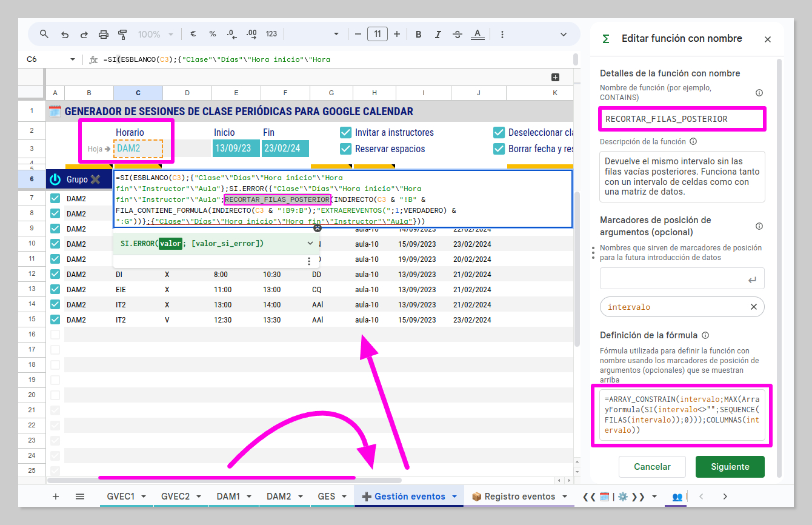Click the expand columns plus icon
This screenshot has height=525, width=812.
[555, 77]
